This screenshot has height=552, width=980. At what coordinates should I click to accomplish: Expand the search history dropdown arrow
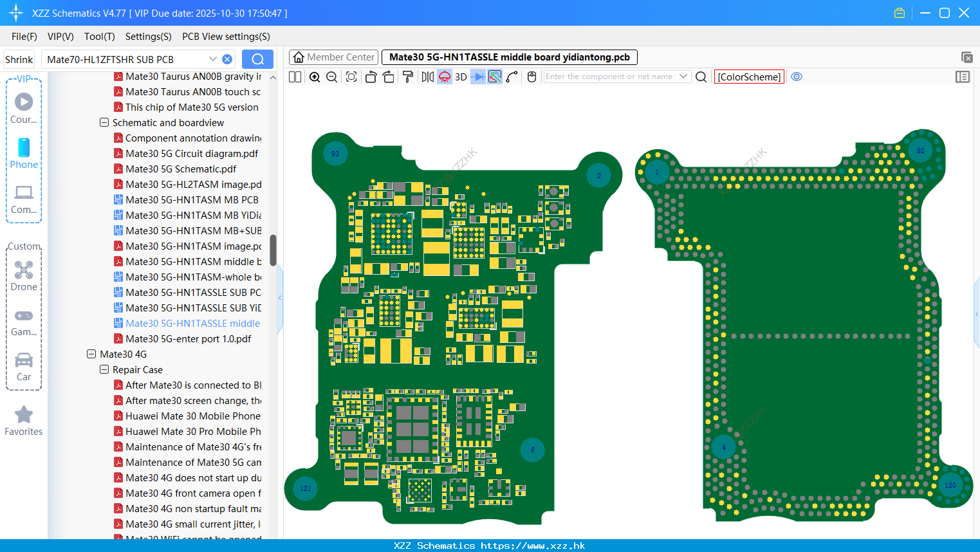coord(212,59)
